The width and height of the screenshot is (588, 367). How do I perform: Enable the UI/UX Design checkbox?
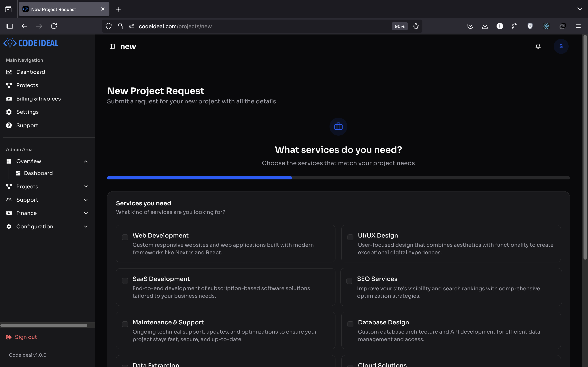(x=350, y=237)
